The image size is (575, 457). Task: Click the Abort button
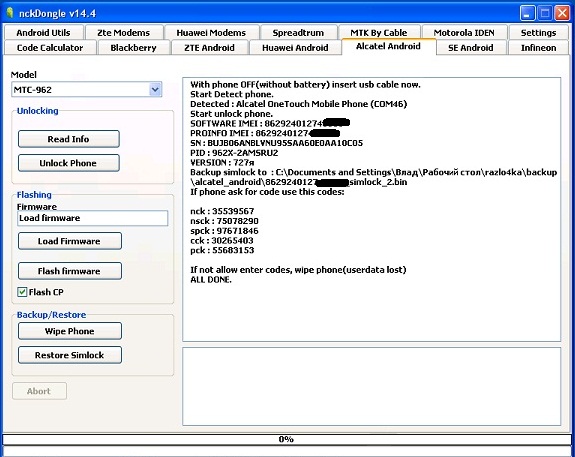39,391
